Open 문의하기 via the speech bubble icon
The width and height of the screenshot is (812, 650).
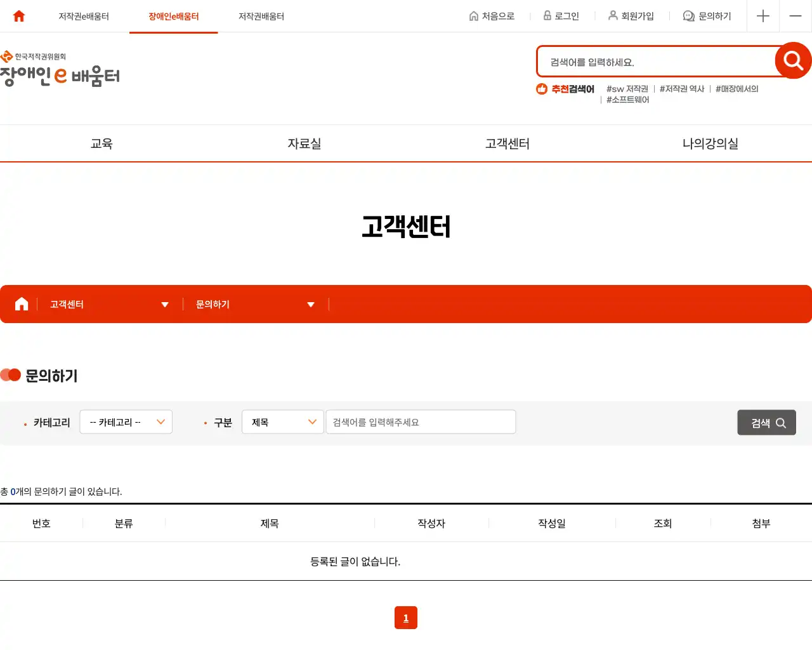pyautogui.click(x=688, y=16)
